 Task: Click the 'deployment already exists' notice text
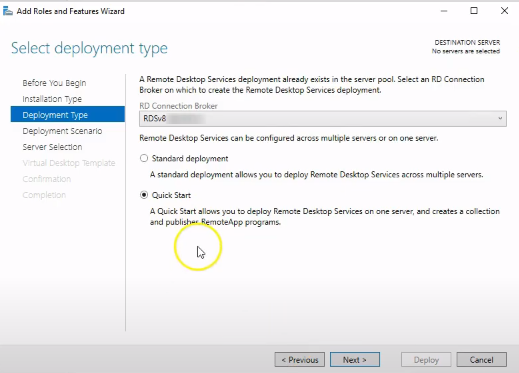point(312,85)
